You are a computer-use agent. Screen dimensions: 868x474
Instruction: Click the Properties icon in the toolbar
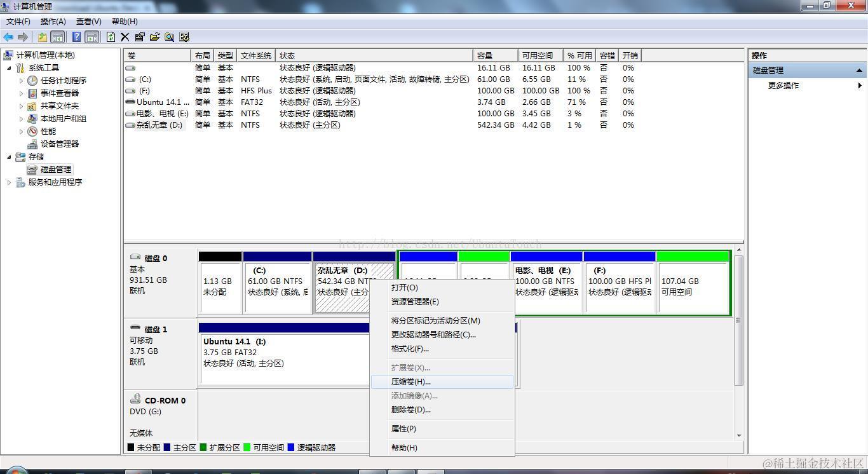(x=140, y=37)
